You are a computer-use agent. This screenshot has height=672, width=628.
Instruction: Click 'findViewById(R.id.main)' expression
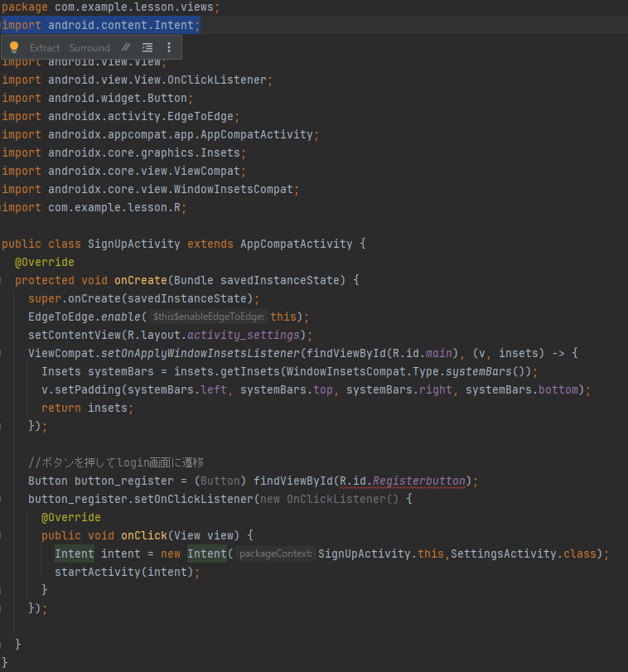[383, 353]
